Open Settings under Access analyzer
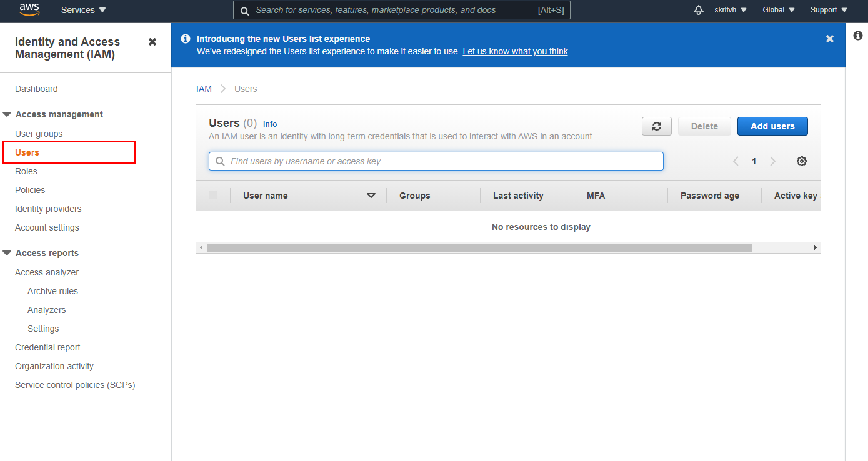 [x=43, y=329]
